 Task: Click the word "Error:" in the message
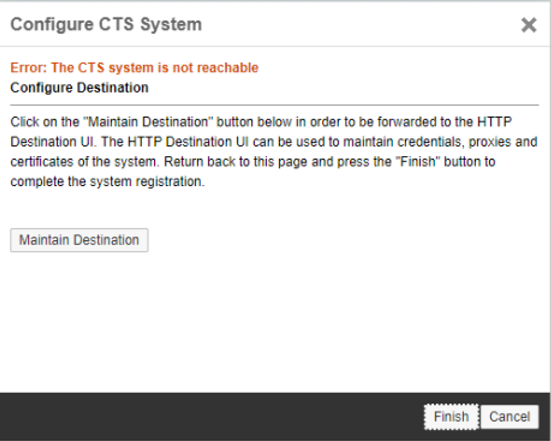[x=28, y=67]
